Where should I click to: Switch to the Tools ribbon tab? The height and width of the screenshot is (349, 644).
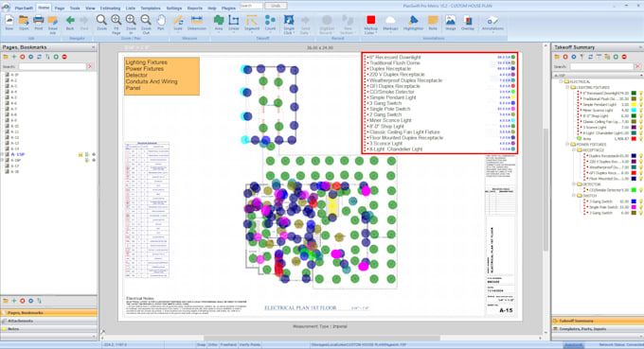75,8
